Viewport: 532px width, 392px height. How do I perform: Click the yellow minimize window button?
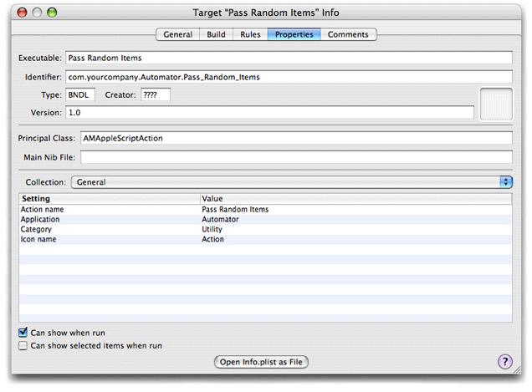click(38, 13)
